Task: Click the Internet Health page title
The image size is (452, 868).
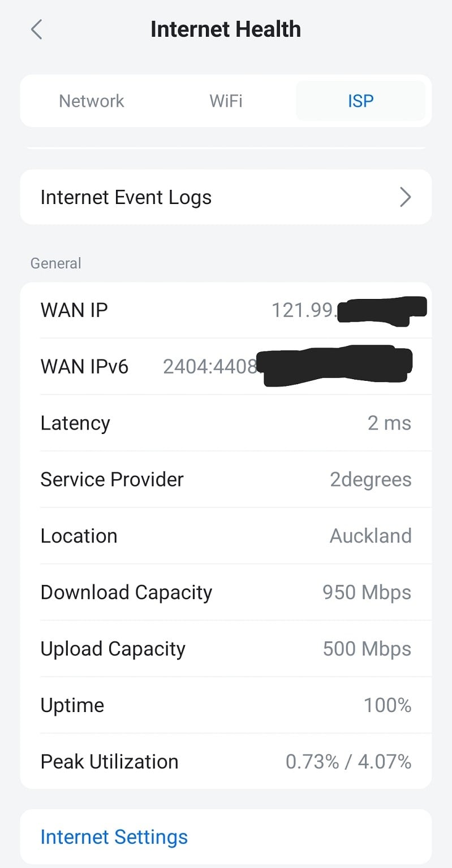Action: point(226,29)
